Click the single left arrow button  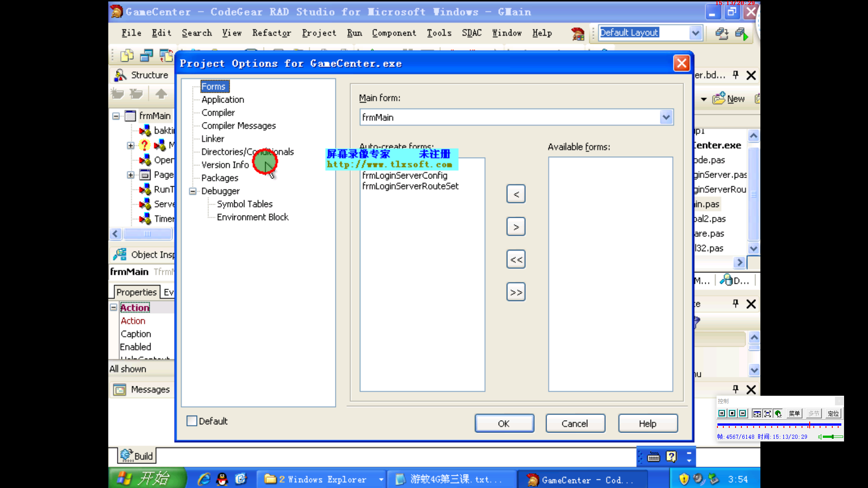[516, 194]
